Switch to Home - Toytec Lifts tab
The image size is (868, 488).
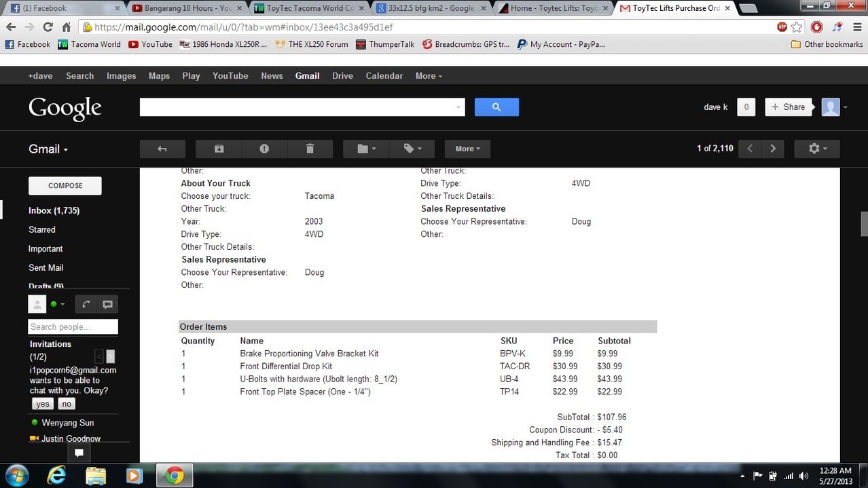pyautogui.click(x=554, y=8)
